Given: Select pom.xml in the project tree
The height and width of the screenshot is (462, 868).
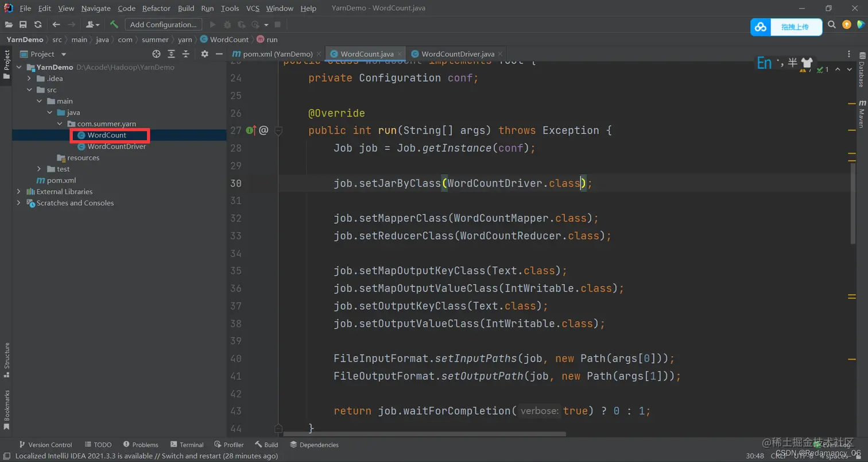Looking at the screenshot, I should point(61,180).
